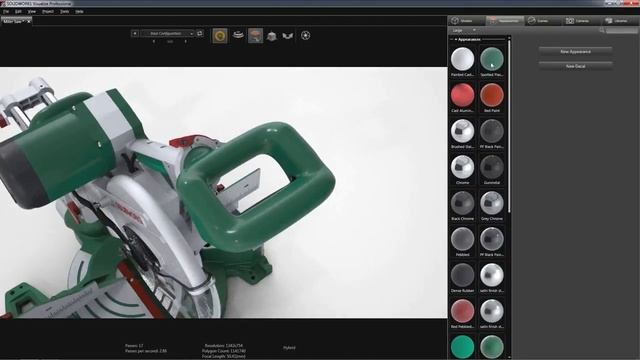Screen dimensions: 640x360
Task: Select the yellow circular selection tool icon
Action: [220, 36]
